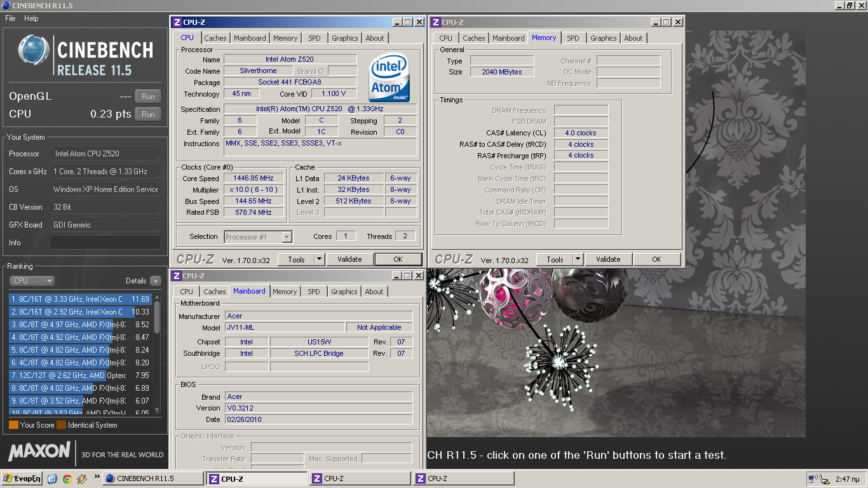Expand ranking Details arrow button
Image resolution: width=868 pixels, height=488 pixels.
click(x=156, y=281)
